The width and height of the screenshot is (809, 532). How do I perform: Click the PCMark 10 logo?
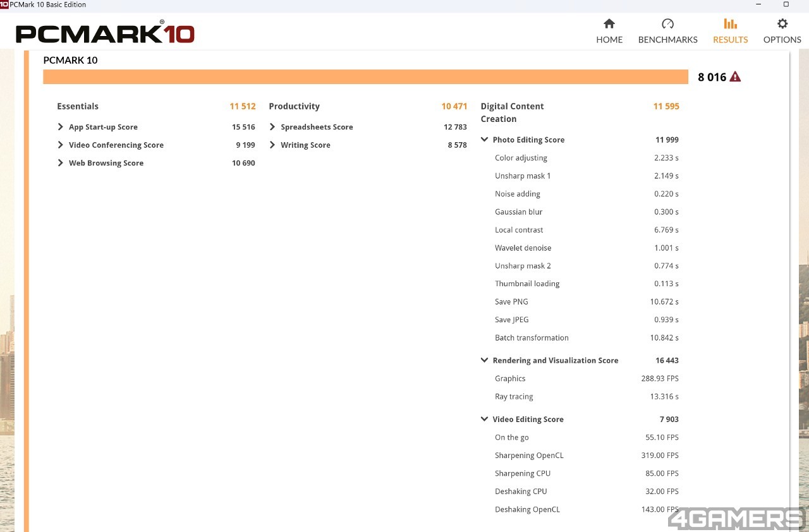tap(105, 32)
